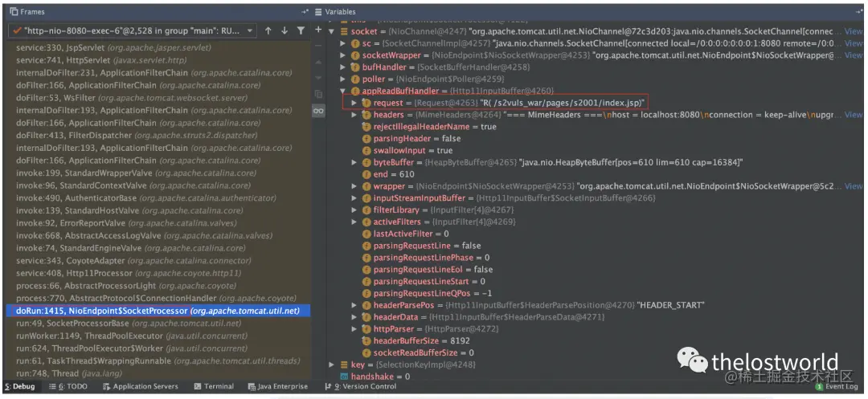
Task: Select variable rejectIllegalHeaderName = true
Action: pyautogui.click(x=429, y=127)
